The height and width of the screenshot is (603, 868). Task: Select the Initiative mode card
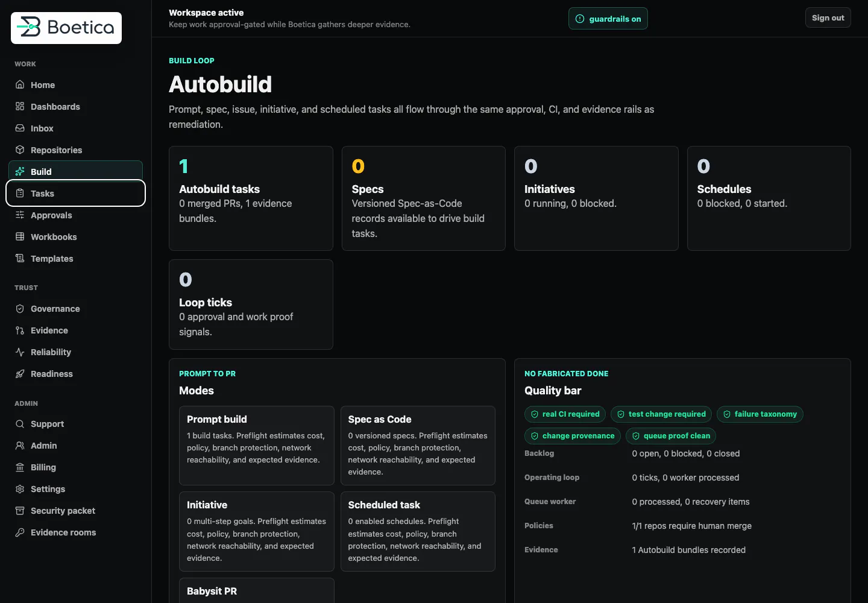coord(257,531)
